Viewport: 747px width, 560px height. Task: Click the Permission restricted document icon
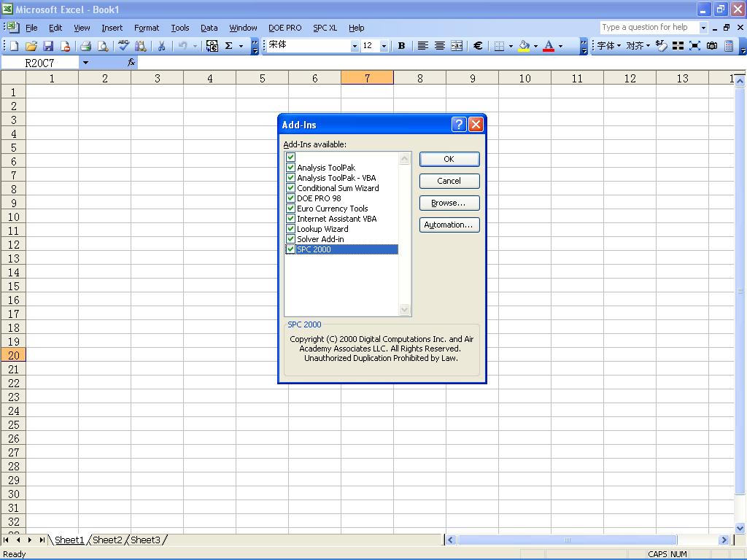65,46
